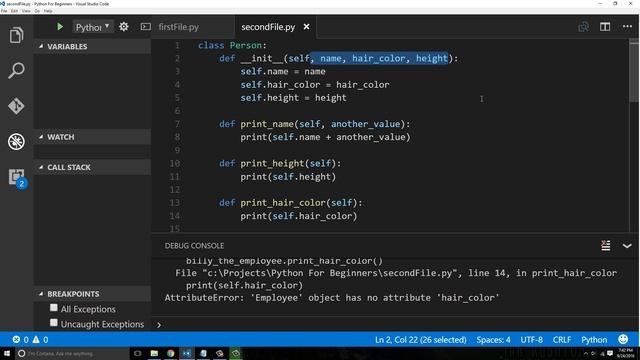Click the warnings count icon in status bar
Image resolution: width=640 pixels, height=360 pixels.
pyautogui.click(x=36, y=340)
